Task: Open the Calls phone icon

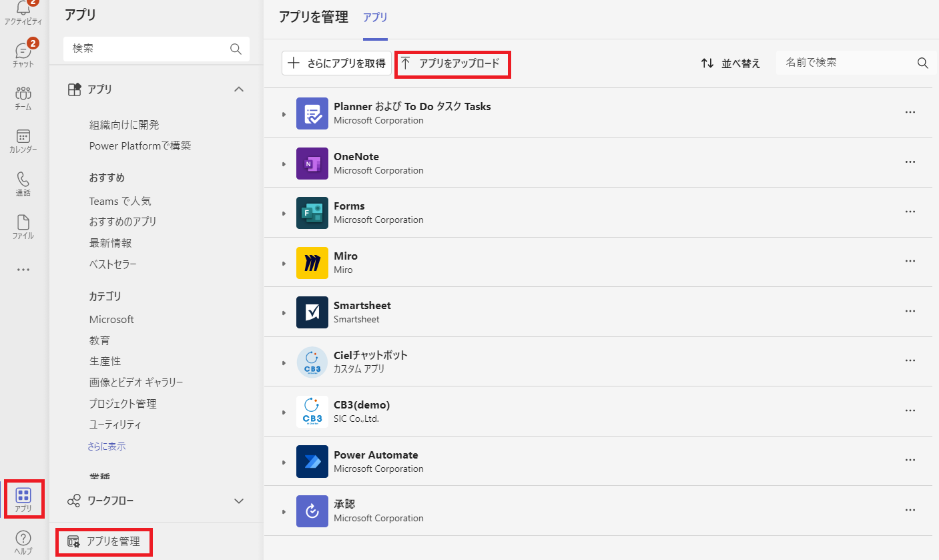Action: pos(23,180)
